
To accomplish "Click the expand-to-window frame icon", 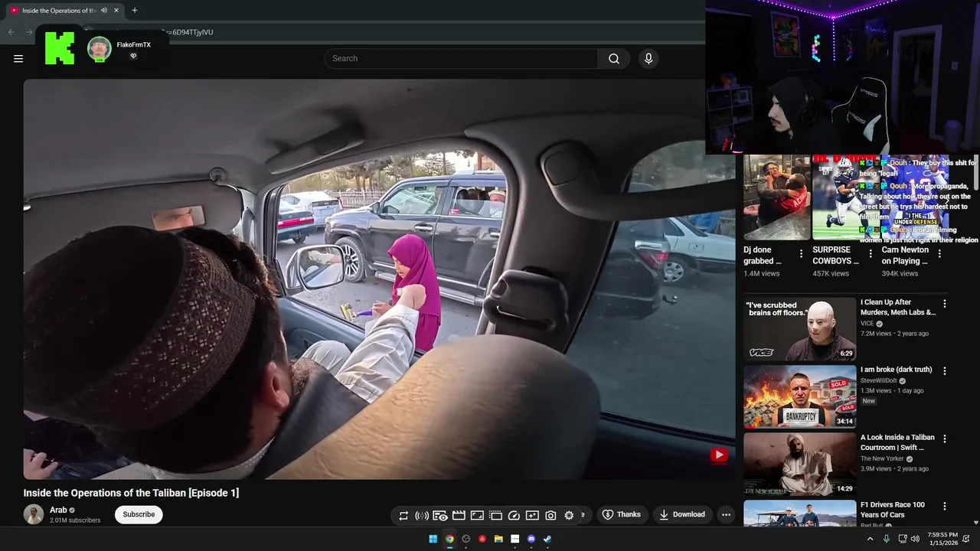I will pyautogui.click(x=477, y=516).
